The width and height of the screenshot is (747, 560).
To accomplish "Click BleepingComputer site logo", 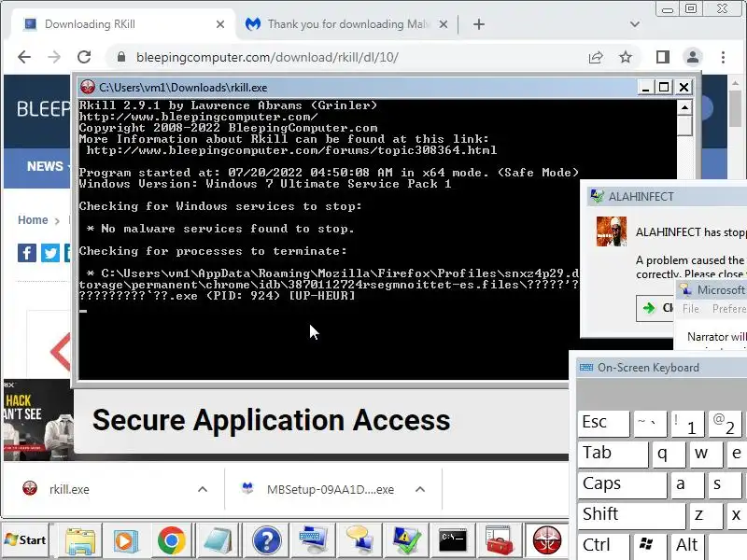I will (x=44, y=109).
